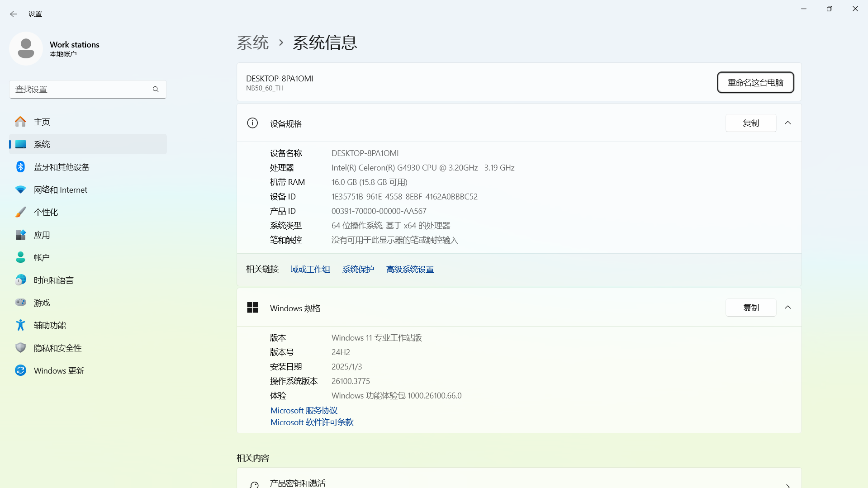Click the OS build value 26100.3775
This screenshot has height=488, width=868.
(x=351, y=381)
